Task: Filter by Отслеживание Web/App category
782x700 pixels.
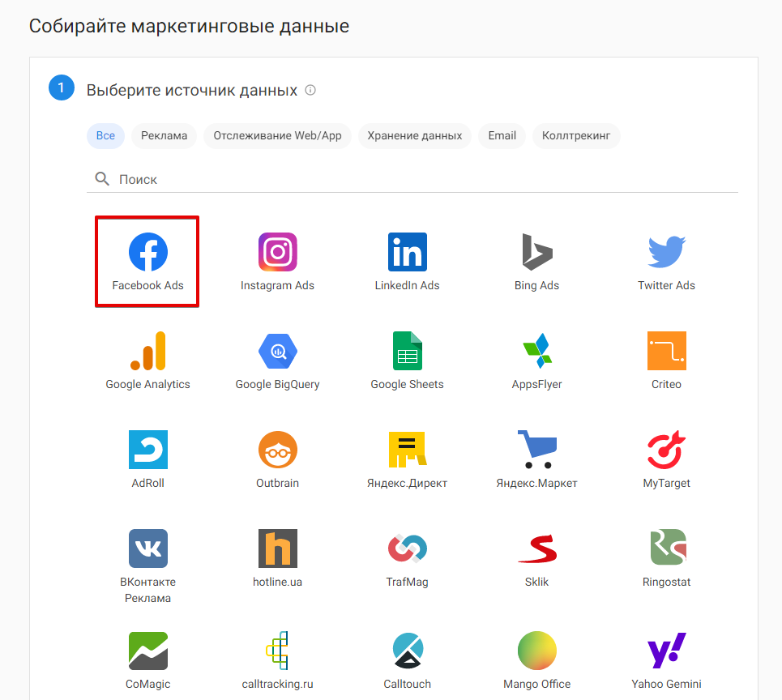Action: coord(278,135)
